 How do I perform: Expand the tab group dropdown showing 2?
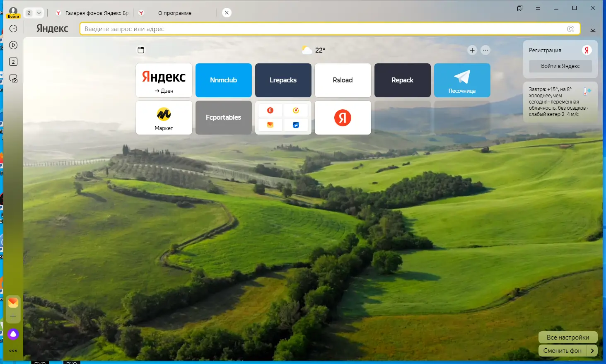click(34, 13)
